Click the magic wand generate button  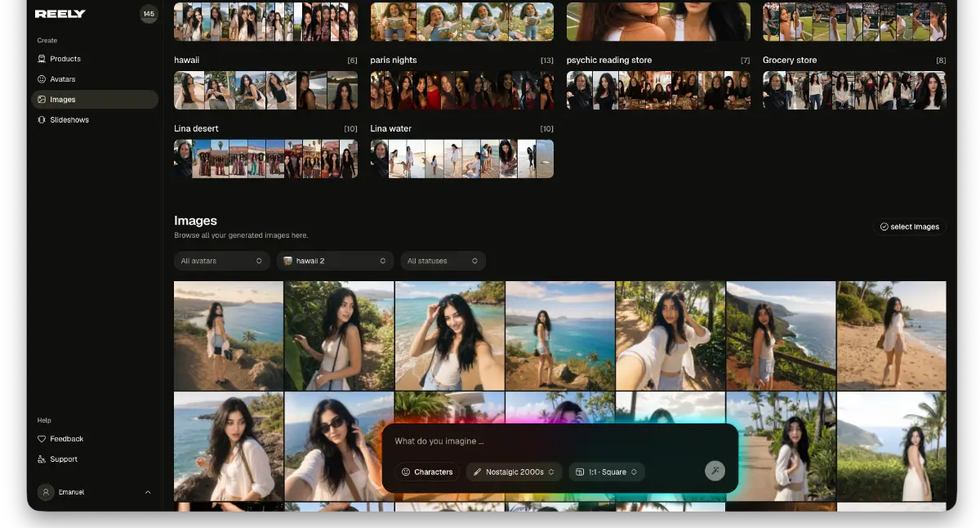[715, 471]
